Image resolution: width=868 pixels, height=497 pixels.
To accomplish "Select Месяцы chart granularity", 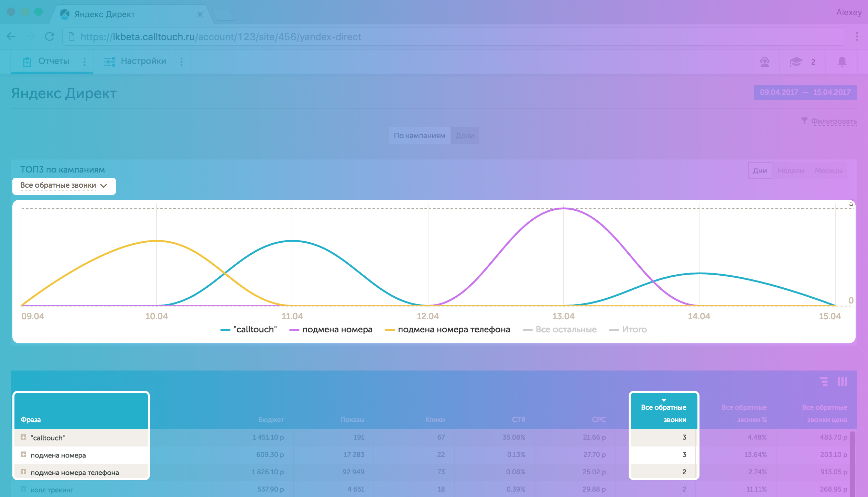I will (828, 171).
